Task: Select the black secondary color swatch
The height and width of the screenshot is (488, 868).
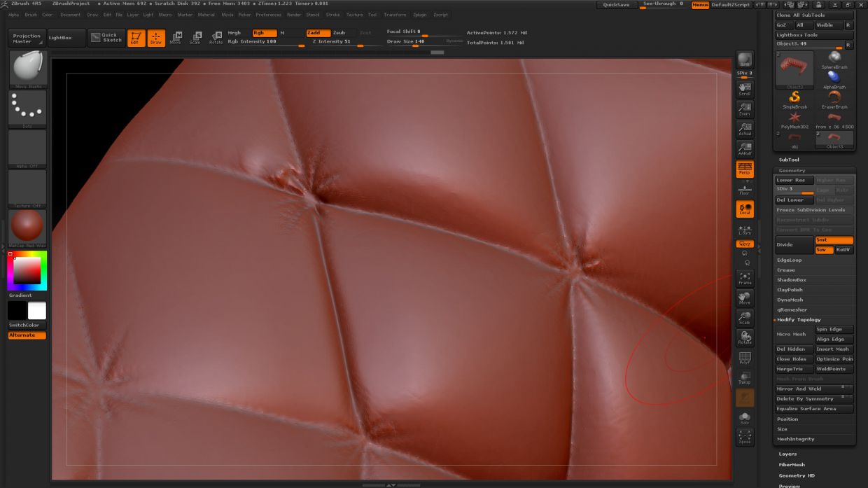Action: click(17, 311)
